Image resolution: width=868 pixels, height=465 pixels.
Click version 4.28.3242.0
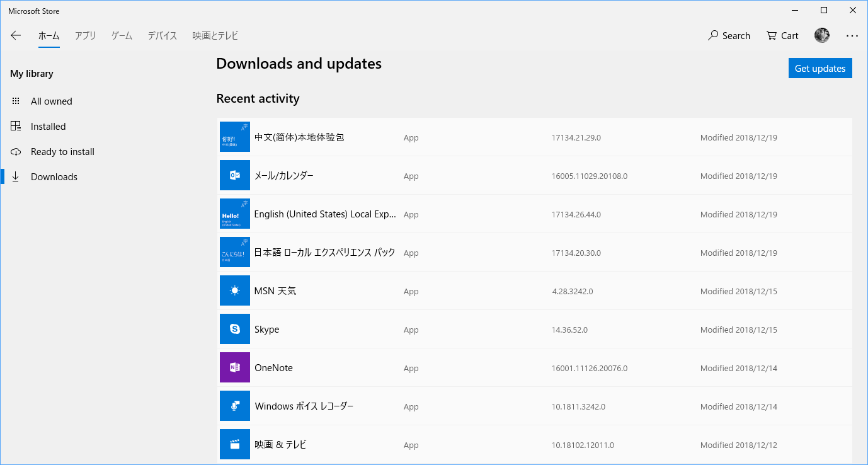pos(573,291)
